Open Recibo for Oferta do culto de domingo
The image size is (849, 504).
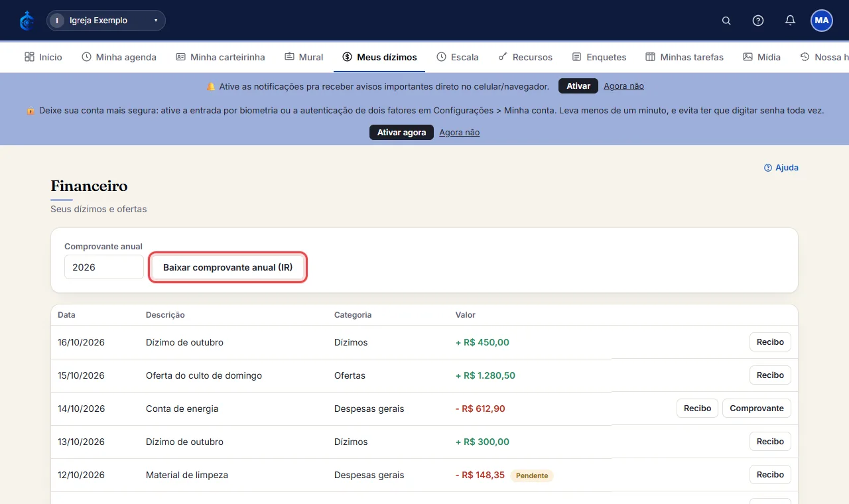pos(770,375)
